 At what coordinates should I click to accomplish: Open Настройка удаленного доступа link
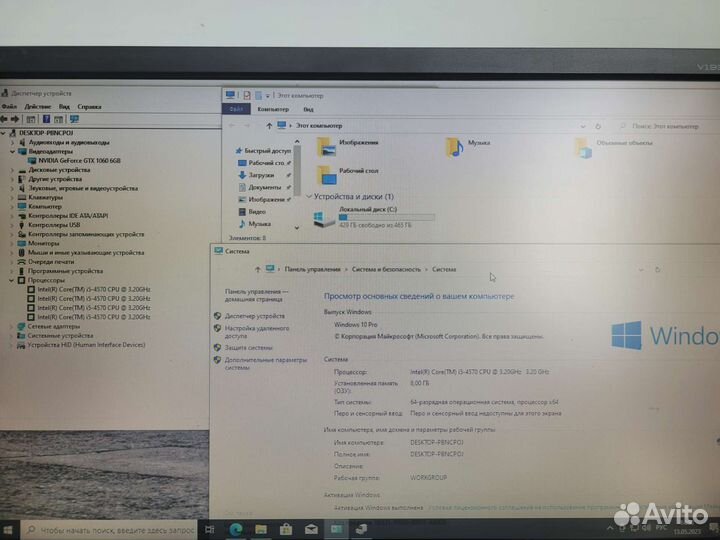pyautogui.click(x=257, y=332)
